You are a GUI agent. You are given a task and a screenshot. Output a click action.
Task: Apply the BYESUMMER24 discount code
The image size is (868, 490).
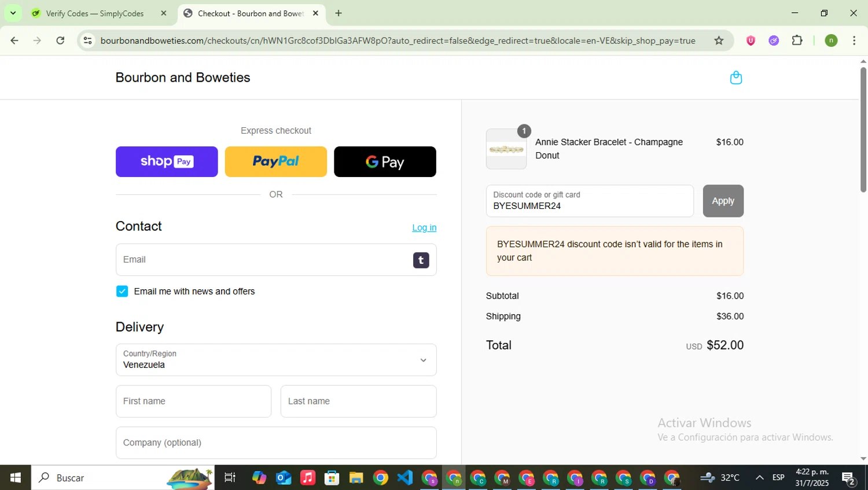coord(723,201)
